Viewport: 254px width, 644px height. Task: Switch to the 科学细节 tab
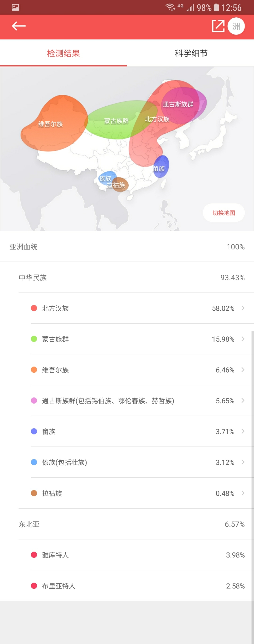(191, 53)
